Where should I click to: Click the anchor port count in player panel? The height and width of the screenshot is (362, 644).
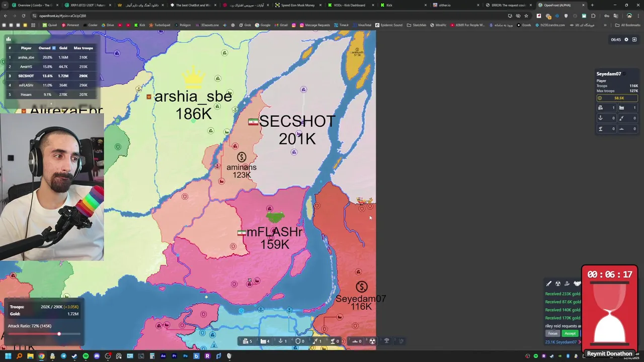coord(607,118)
